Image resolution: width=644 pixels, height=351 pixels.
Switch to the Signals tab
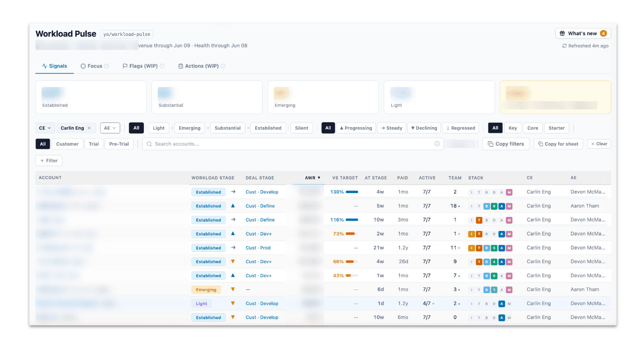point(55,66)
